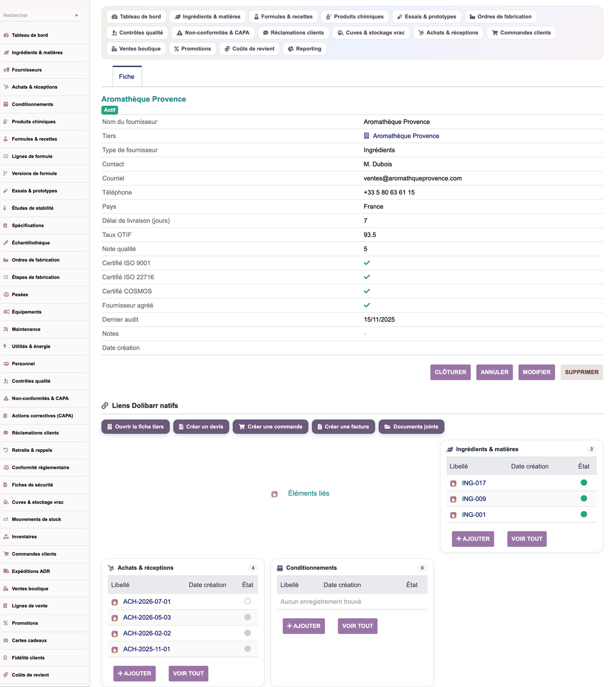Click Créer un devis button

click(201, 427)
